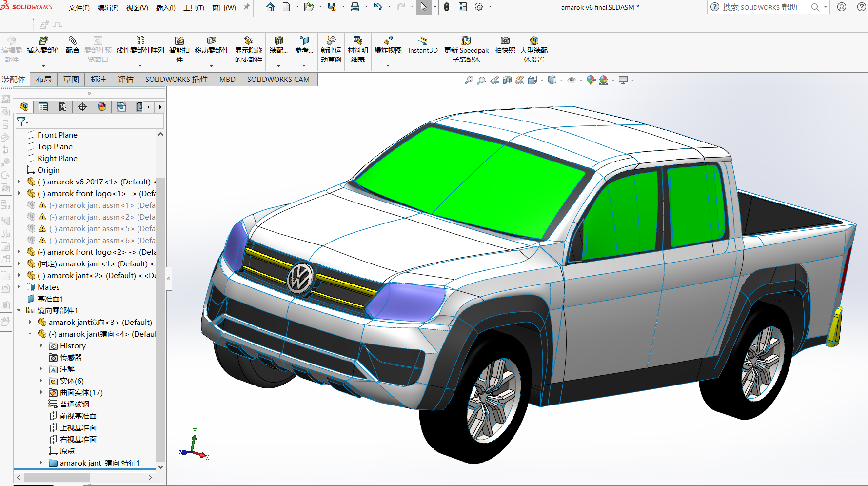
Task: Open the 编辑(E) menu
Action: coord(108,8)
